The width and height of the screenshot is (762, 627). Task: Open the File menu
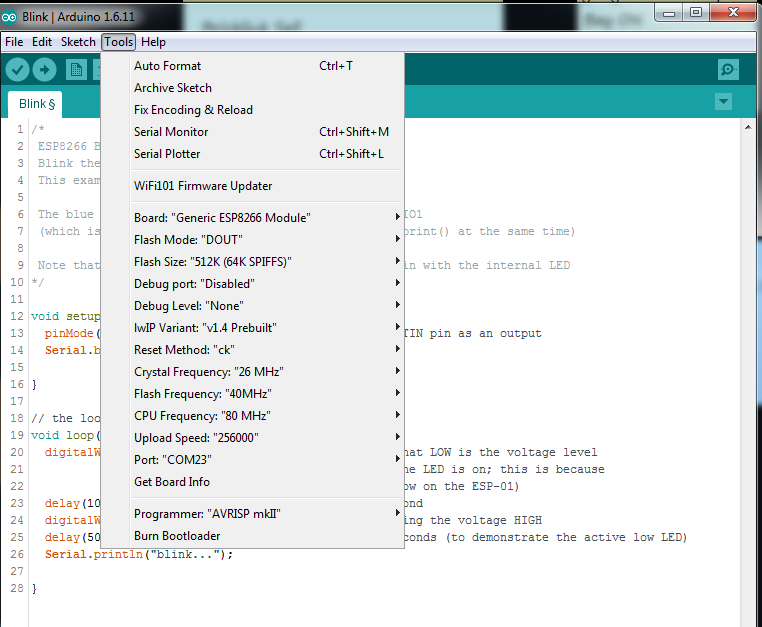click(14, 42)
